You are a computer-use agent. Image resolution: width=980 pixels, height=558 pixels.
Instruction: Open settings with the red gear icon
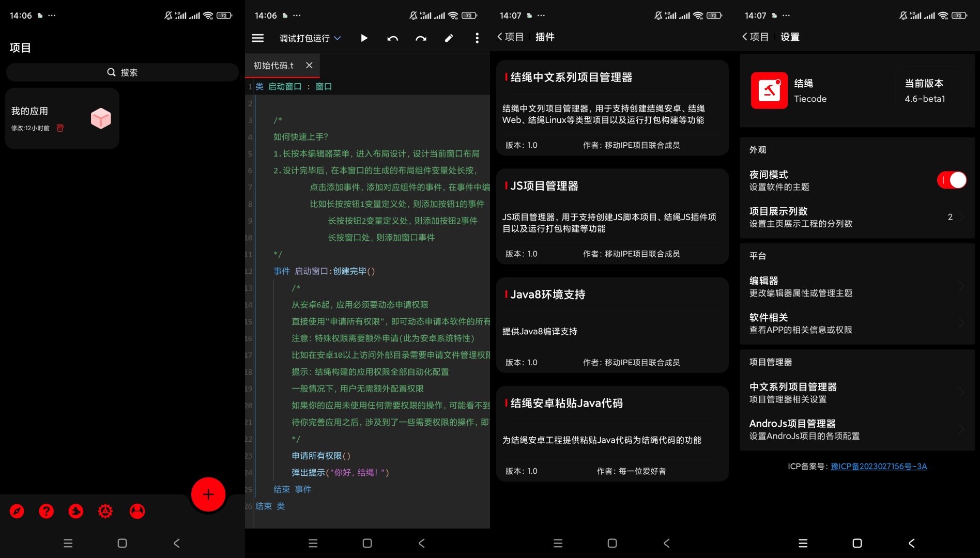pos(105,511)
